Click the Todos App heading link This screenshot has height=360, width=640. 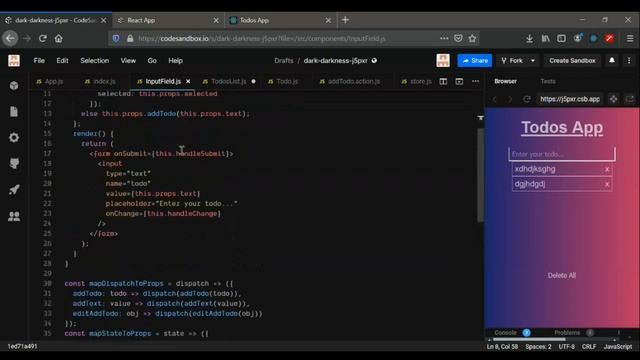click(562, 127)
